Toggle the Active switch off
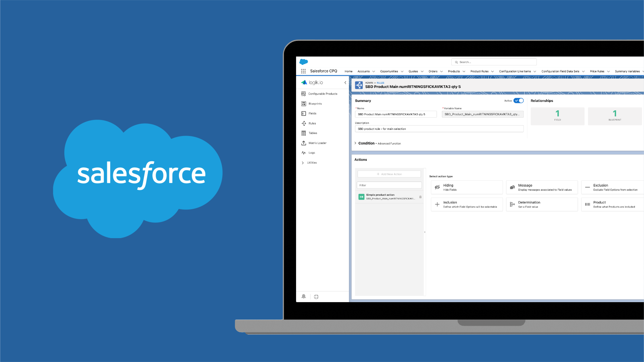Viewport: 644px width, 362px height. tap(518, 101)
